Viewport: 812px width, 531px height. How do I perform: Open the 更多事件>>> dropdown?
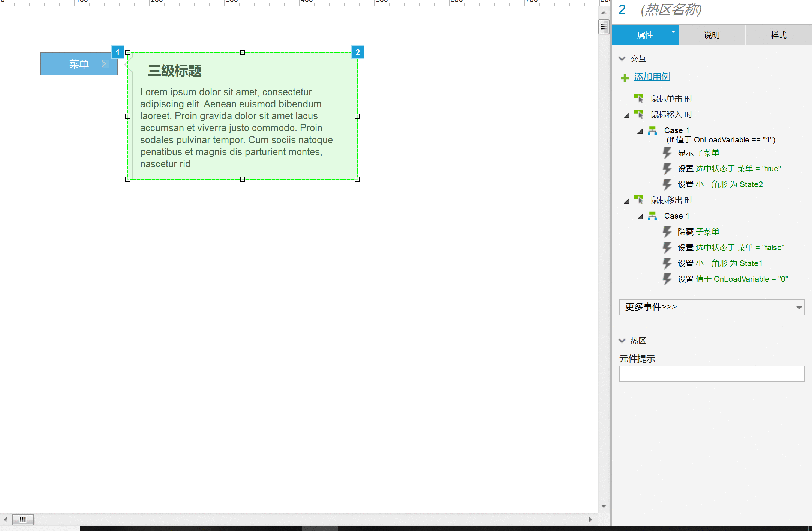coord(712,307)
